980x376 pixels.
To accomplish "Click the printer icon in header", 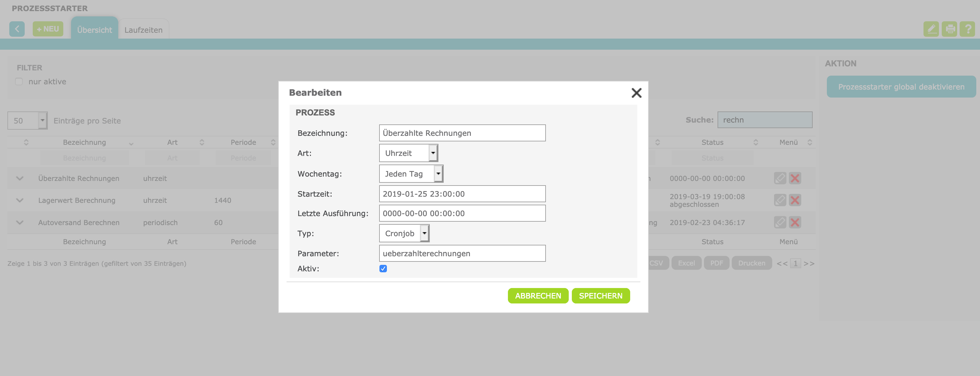I will [x=949, y=29].
